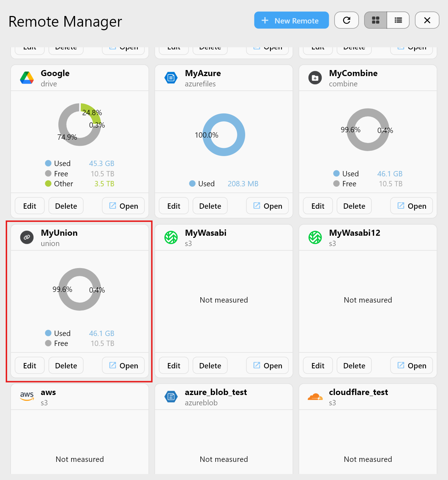
Task: Click the MyCombine combine icon
Action: pyautogui.click(x=315, y=78)
